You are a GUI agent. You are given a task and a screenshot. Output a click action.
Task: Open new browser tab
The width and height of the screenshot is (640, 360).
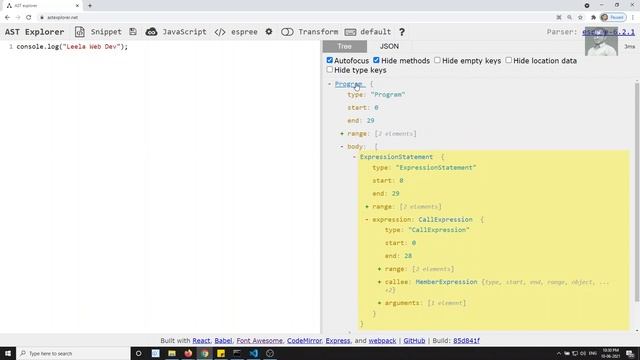90,6
